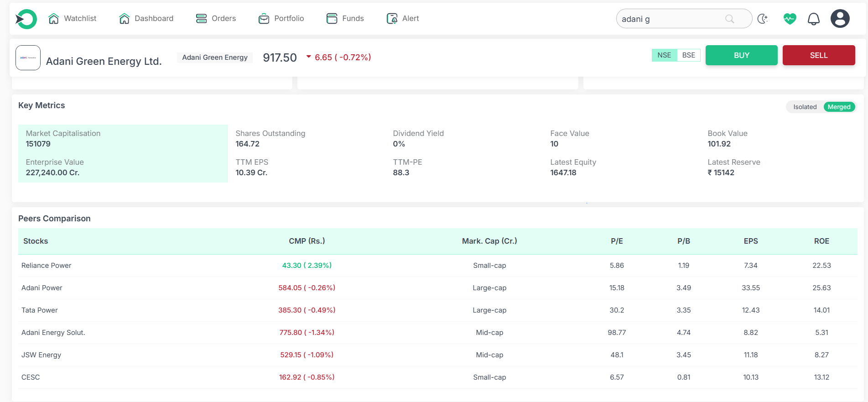This screenshot has width=868, height=402.
Task: Open JSW Energy peer row
Action: [x=438, y=355]
